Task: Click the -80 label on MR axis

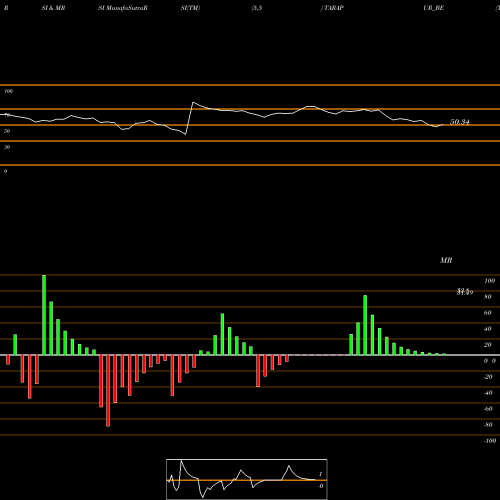Action: (x=488, y=425)
